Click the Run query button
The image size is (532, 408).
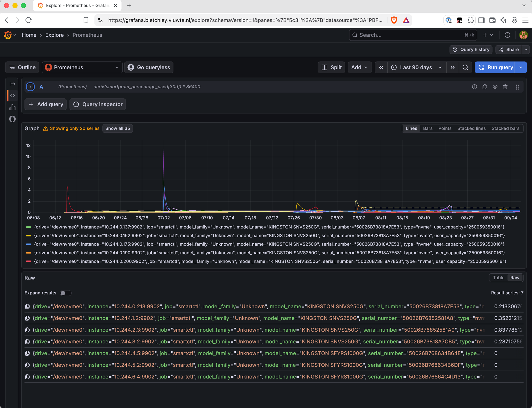(x=495, y=67)
